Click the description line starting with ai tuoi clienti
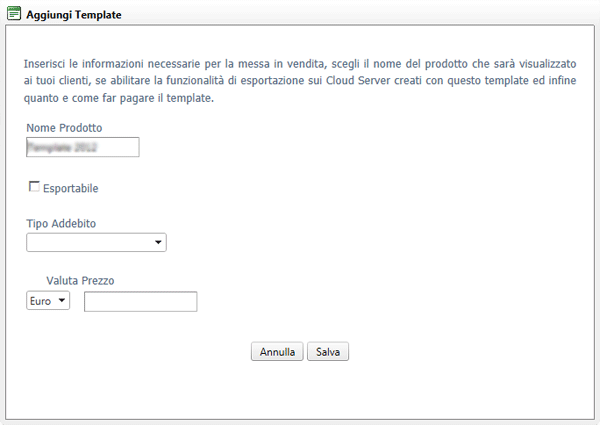The height and width of the screenshot is (425, 600). 300,81
